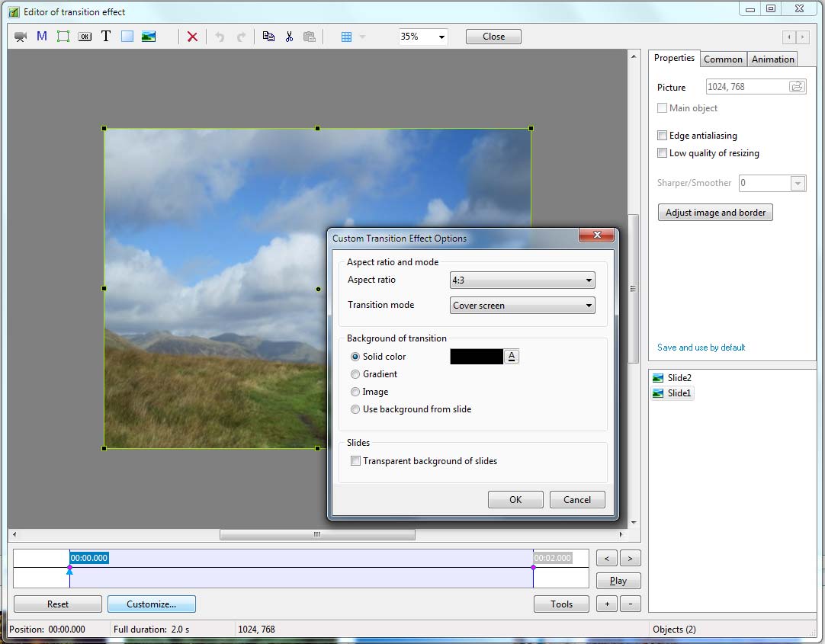The height and width of the screenshot is (644, 825).
Task: Open the Aspect ratio dropdown
Action: tap(522, 280)
